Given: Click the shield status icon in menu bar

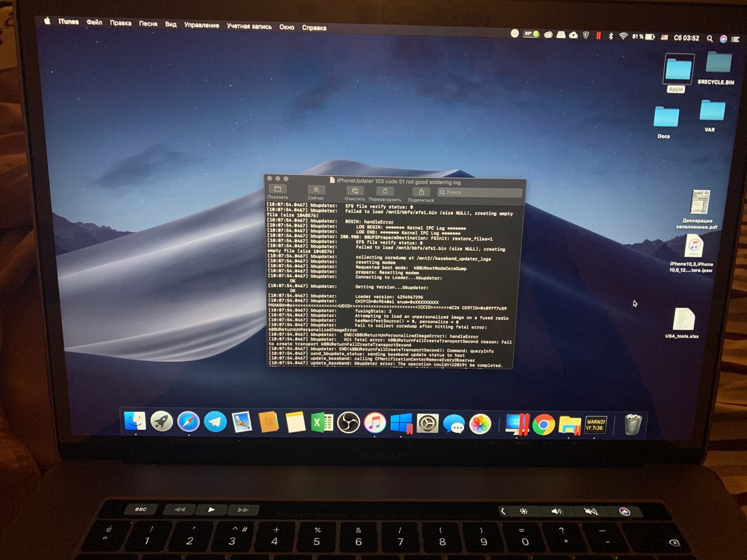Looking at the screenshot, I should tap(586, 35).
